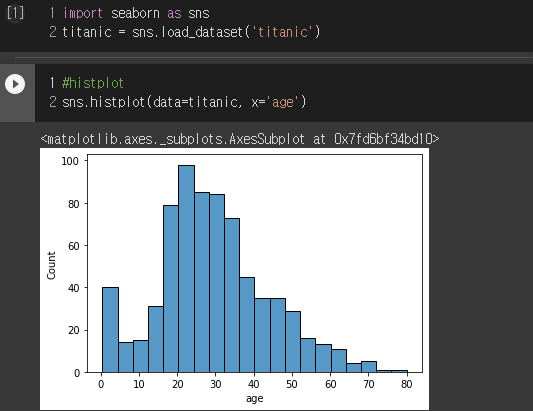The image size is (533, 411).
Task: Click the first histogram bar with count 40
Action: (x=110, y=330)
